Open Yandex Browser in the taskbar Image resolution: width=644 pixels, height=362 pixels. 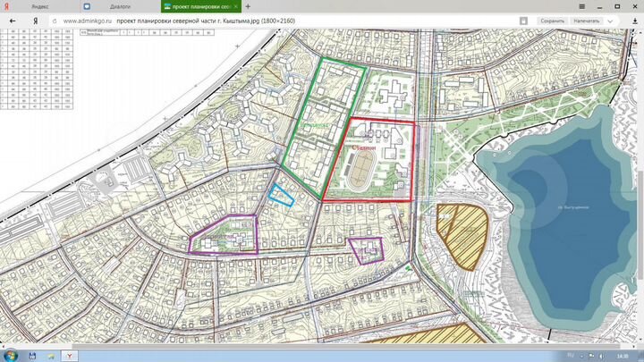click(x=70, y=355)
